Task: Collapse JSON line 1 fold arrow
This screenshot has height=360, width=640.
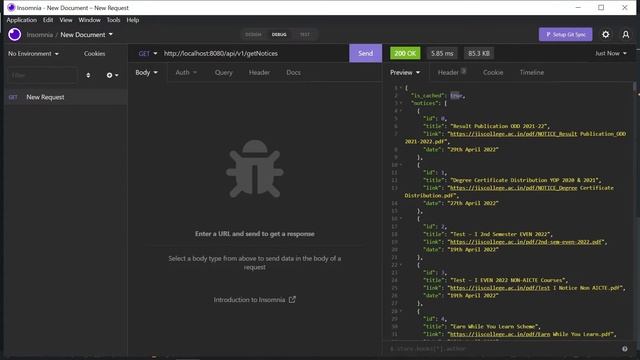Action: (x=400, y=88)
